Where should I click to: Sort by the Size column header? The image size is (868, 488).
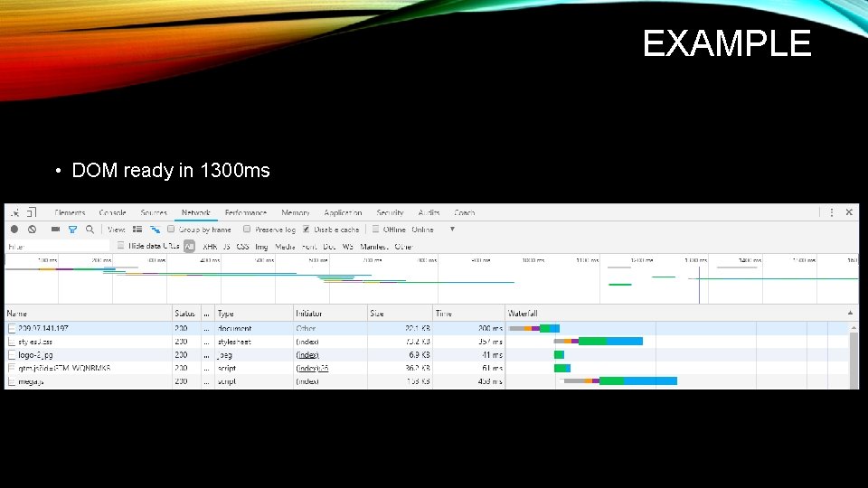400,314
